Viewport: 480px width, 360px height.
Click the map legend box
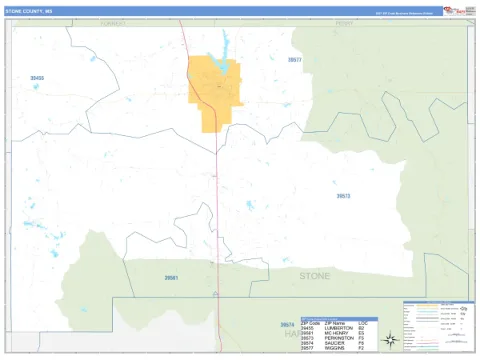[x=439, y=326]
